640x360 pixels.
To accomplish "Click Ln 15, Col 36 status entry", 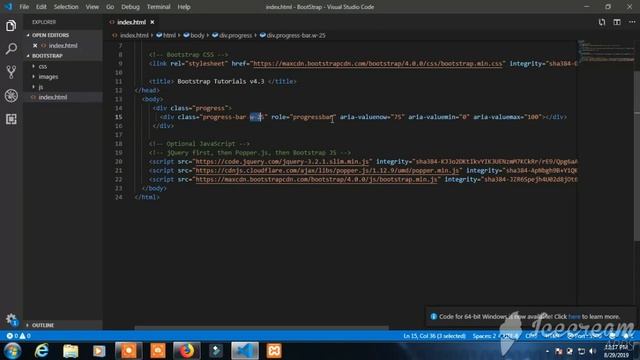I will click(434, 336).
